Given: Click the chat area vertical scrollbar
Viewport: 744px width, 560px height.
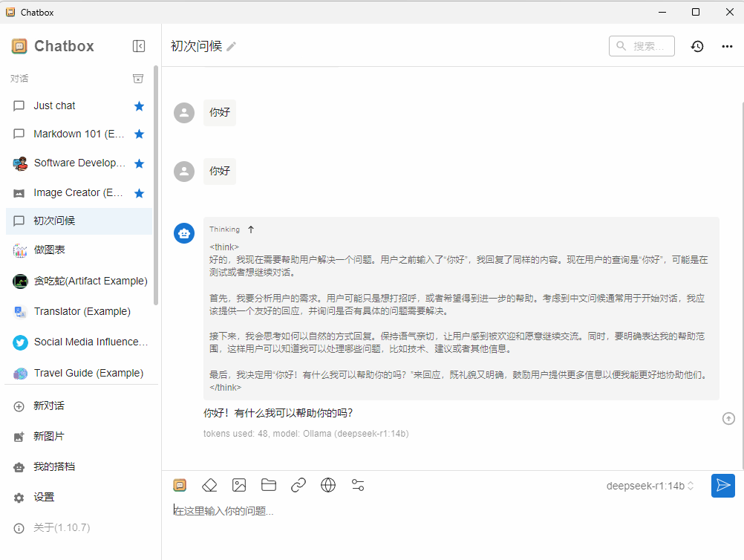Looking at the screenshot, I should 742,284.
